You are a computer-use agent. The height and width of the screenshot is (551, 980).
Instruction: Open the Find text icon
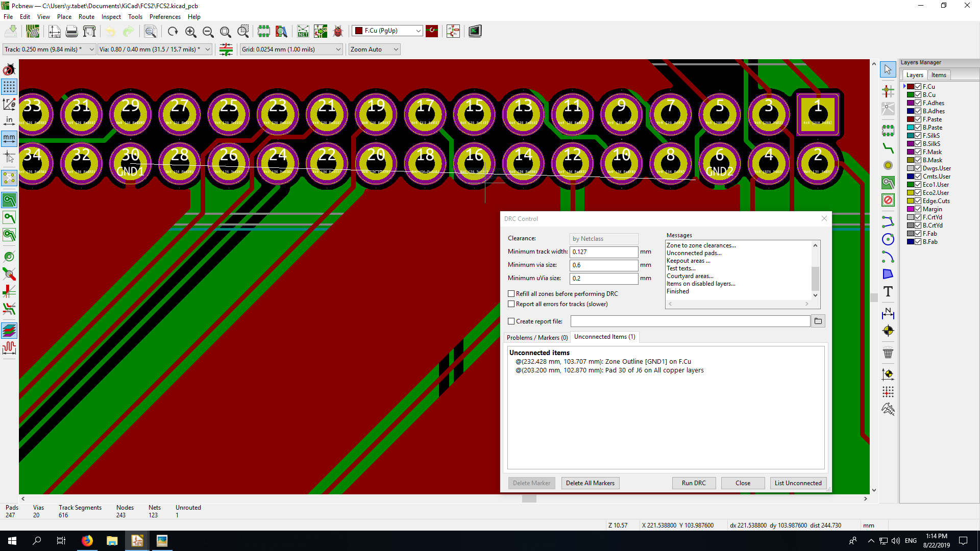point(150,31)
